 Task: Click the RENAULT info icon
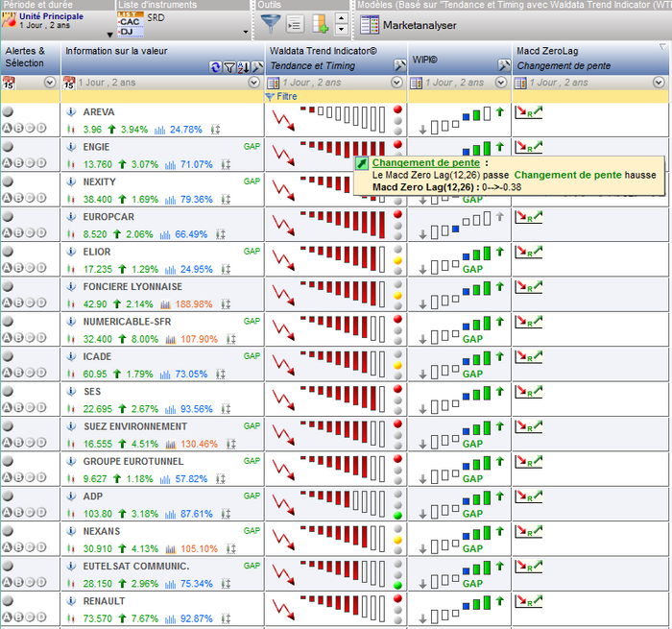coord(71,601)
